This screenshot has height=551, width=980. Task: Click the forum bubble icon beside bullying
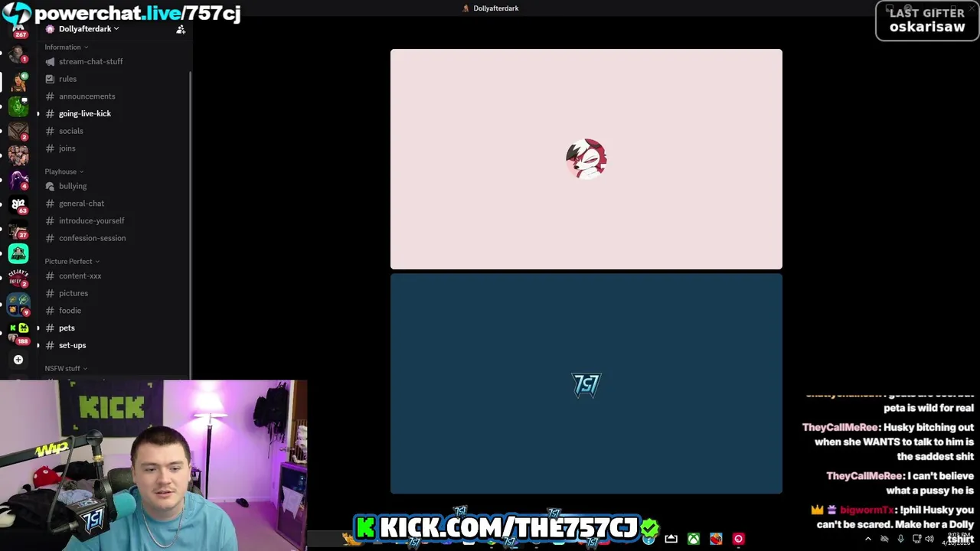click(x=50, y=186)
